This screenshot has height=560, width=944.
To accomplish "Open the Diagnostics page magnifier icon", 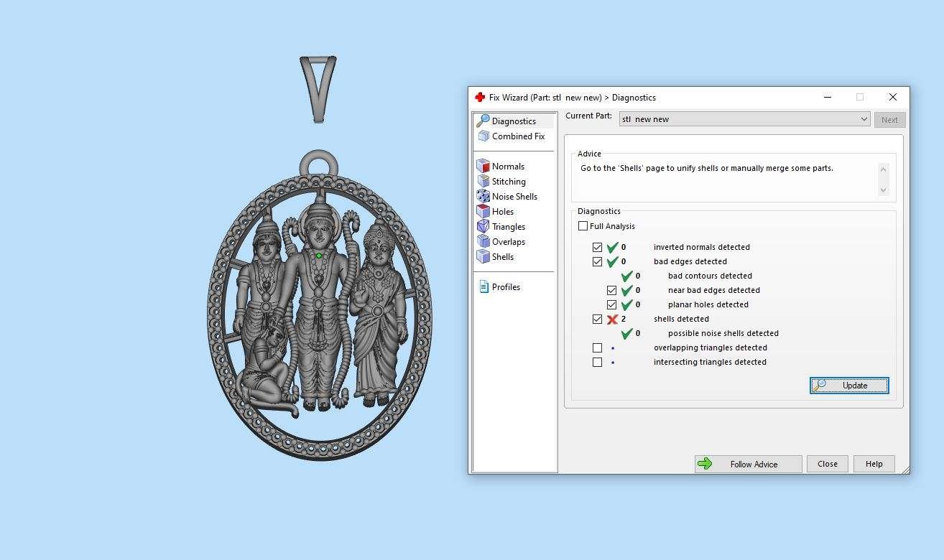I will [483, 121].
